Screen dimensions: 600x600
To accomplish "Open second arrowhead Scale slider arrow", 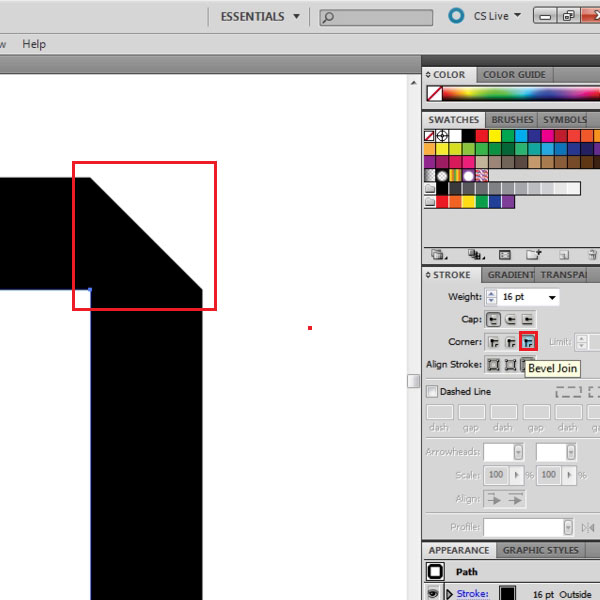I will pos(569,475).
